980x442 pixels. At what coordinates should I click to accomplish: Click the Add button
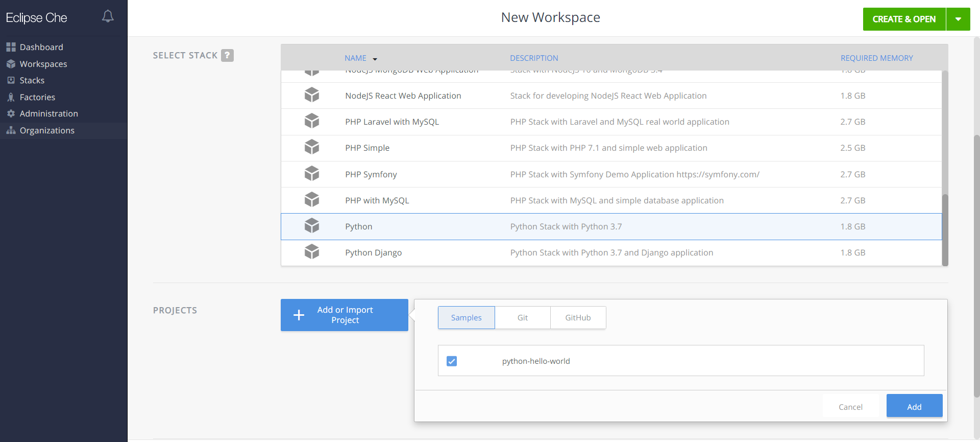click(914, 407)
